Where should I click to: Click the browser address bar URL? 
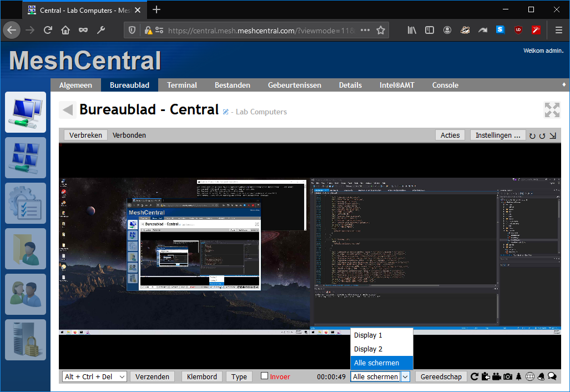pos(261,31)
